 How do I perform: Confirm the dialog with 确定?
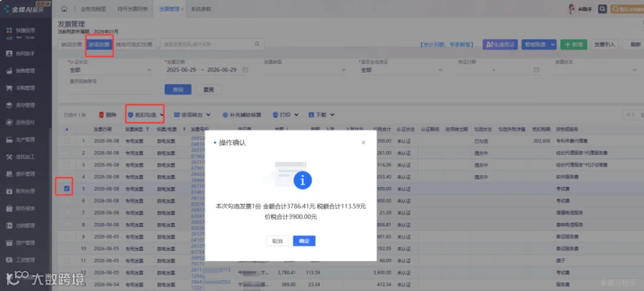coord(304,242)
